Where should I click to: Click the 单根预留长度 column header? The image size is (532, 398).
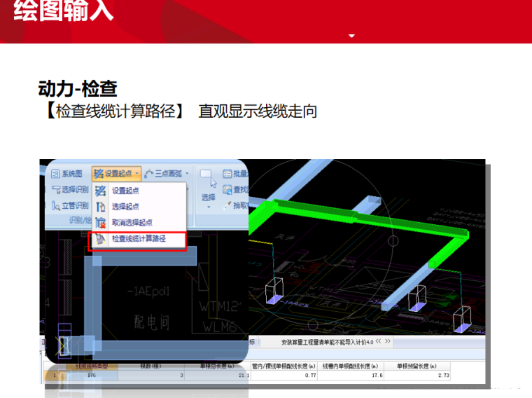pos(414,366)
